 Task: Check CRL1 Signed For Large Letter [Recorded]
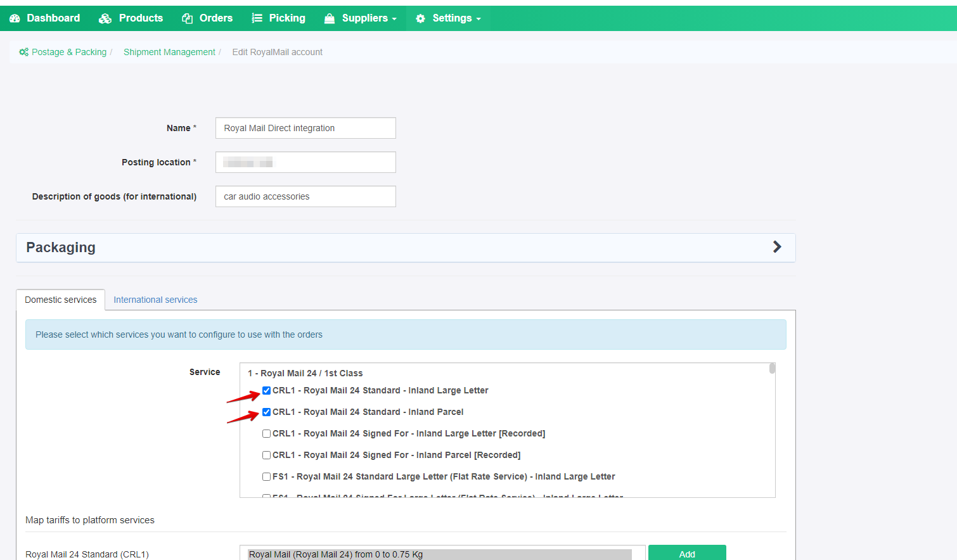[267, 433]
